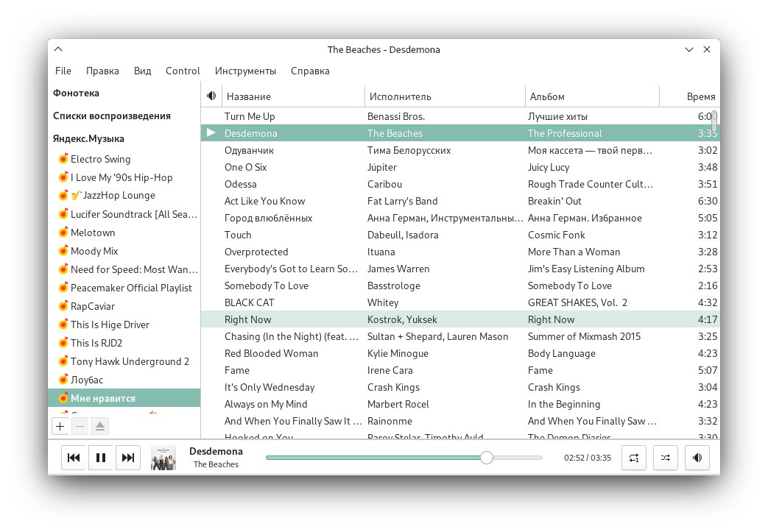Click the window menu chevron at title bar left
Image resolution: width=768 pixels, height=532 pixels.
[x=58, y=49]
